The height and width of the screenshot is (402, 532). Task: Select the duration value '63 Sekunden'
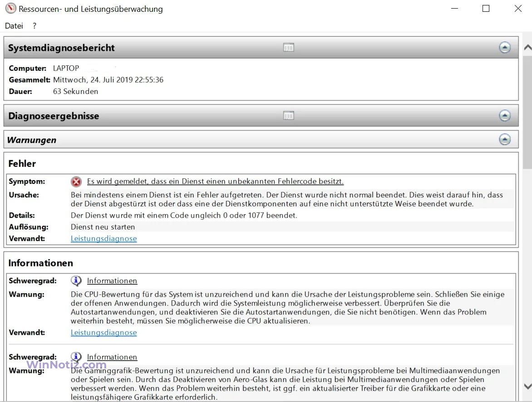click(75, 91)
